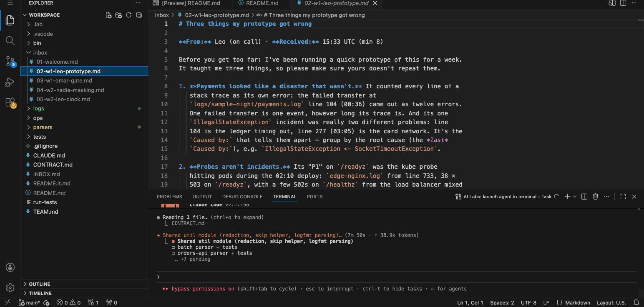Open launch profile dropdown next to plus
The image size is (644, 307).
click(x=575, y=197)
